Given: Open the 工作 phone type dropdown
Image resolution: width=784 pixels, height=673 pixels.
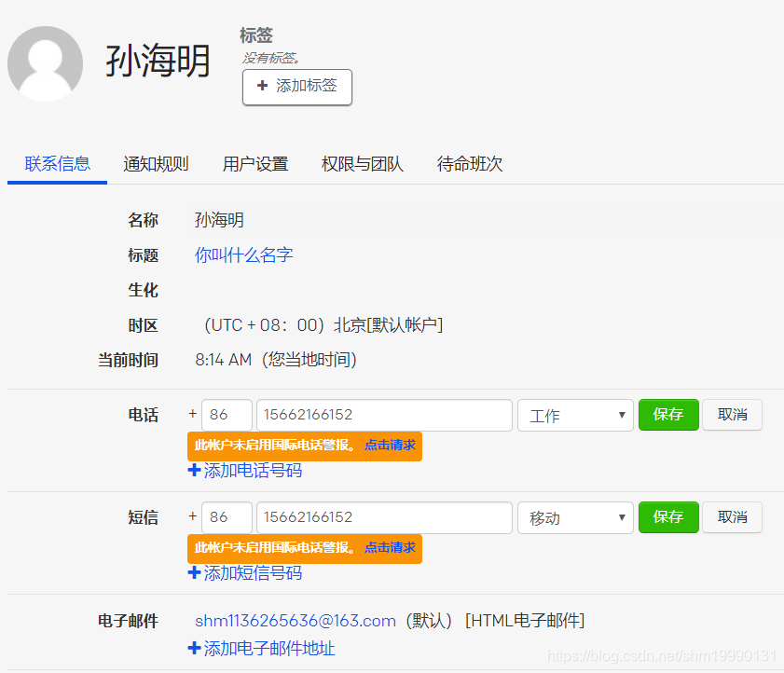Looking at the screenshot, I should click(575, 415).
